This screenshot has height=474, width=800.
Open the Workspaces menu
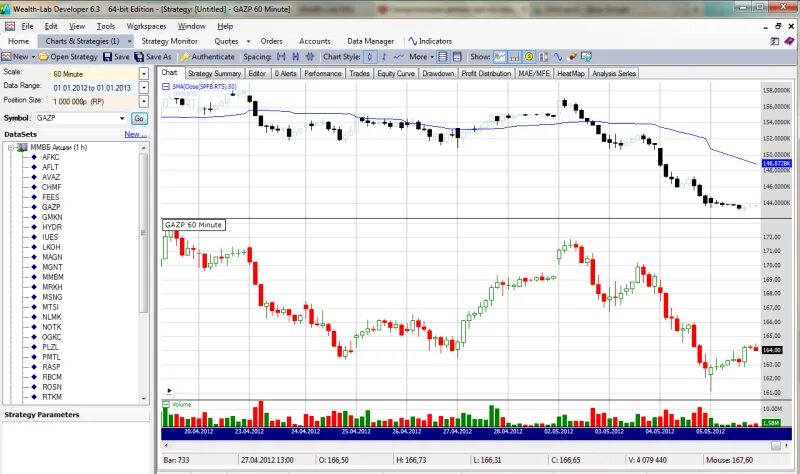(x=146, y=26)
